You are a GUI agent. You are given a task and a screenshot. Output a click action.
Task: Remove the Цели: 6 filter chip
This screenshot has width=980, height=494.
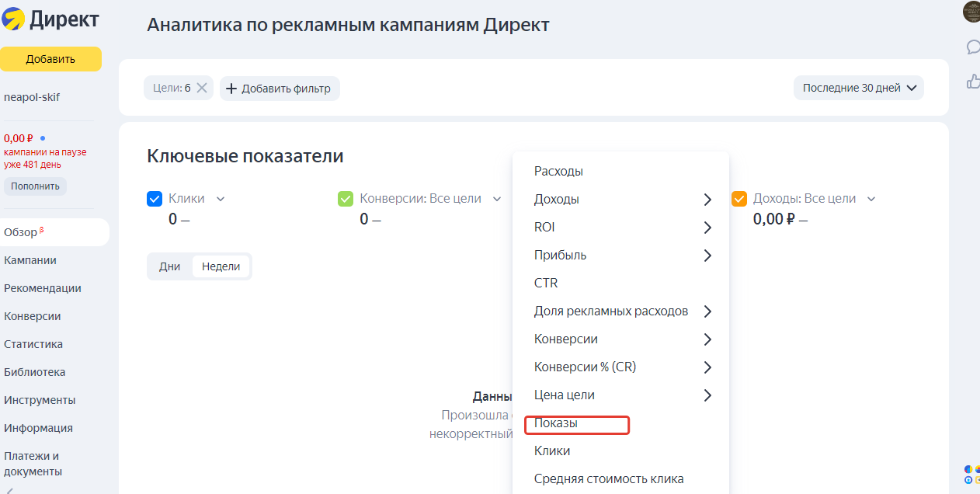click(x=202, y=87)
